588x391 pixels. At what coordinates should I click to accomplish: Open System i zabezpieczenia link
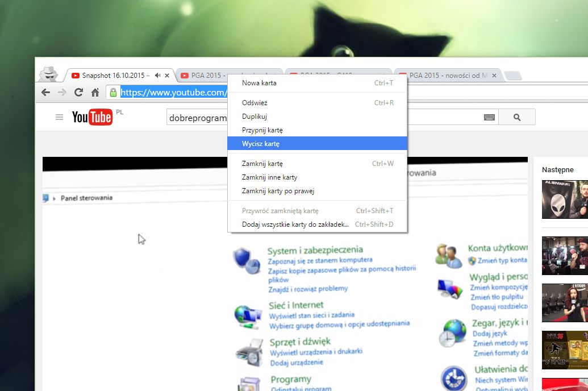[x=315, y=250]
